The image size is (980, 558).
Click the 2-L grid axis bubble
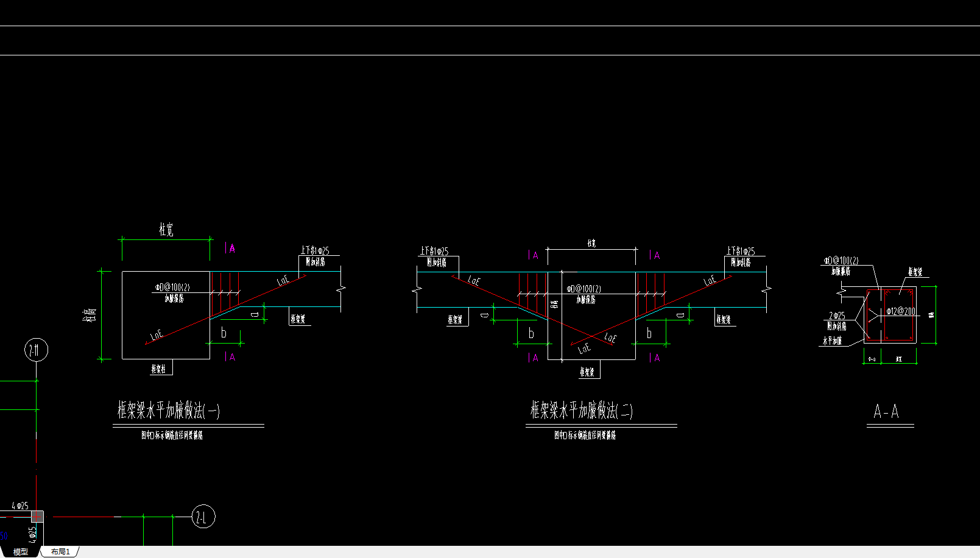point(203,517)
